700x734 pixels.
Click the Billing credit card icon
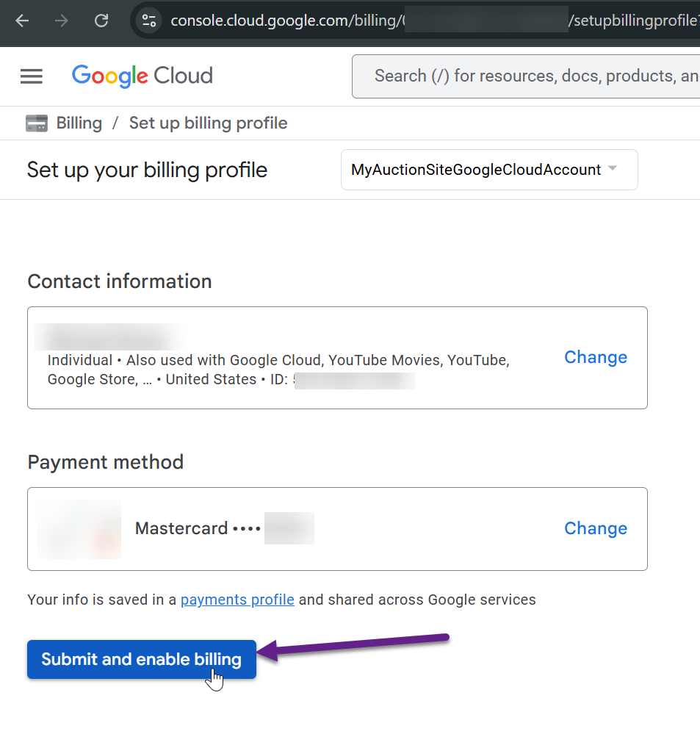37,123
